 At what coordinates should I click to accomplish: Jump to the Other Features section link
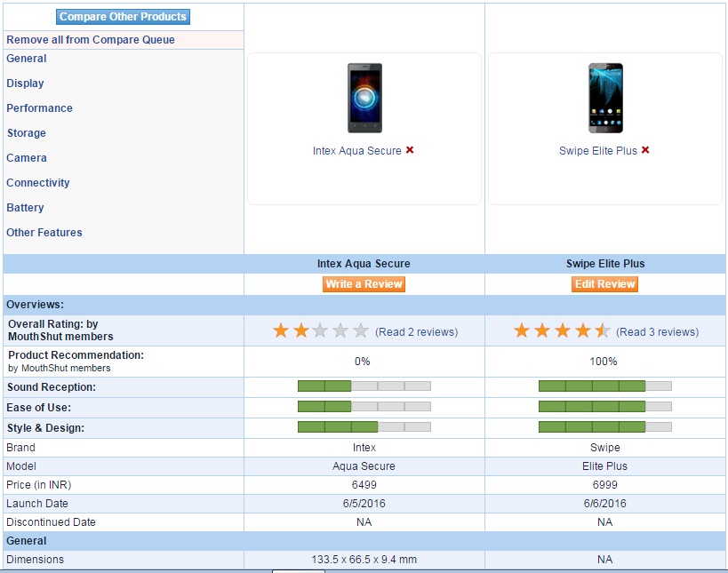[44, 233]
